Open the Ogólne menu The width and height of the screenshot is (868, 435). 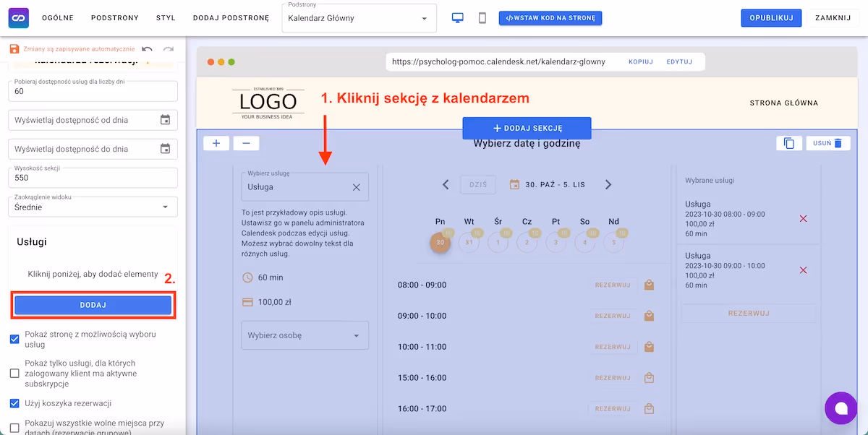point(58,18)
